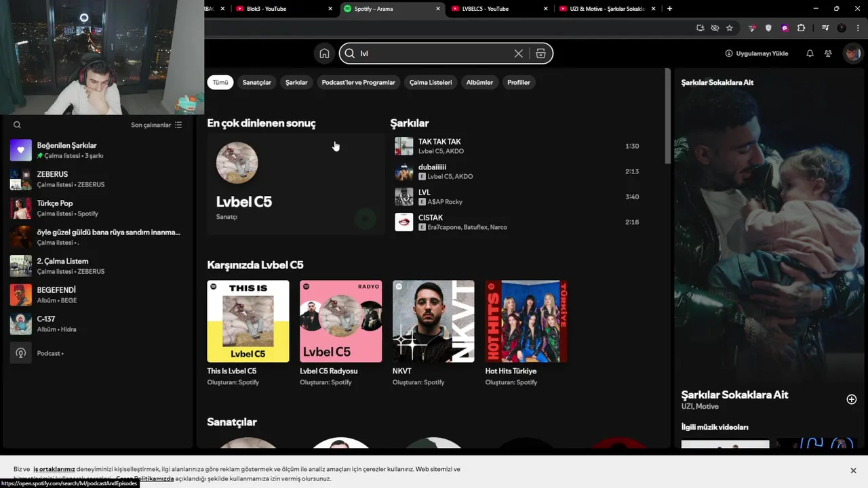Screen dimensions: 868x488
Task: Bookmark page with browser star icon
Action: click(x=730, y=28)
